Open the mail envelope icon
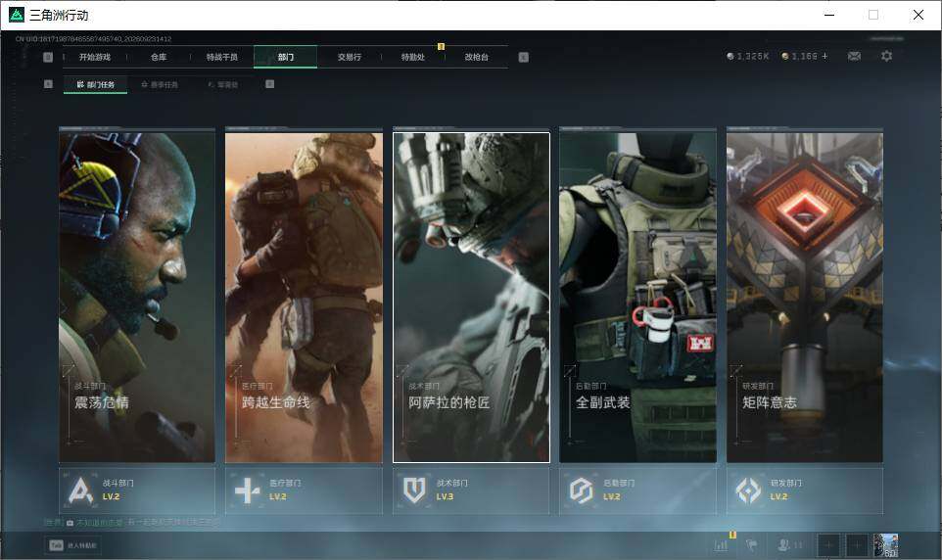Viewport: 942px width, 560px height. point(854,56)
